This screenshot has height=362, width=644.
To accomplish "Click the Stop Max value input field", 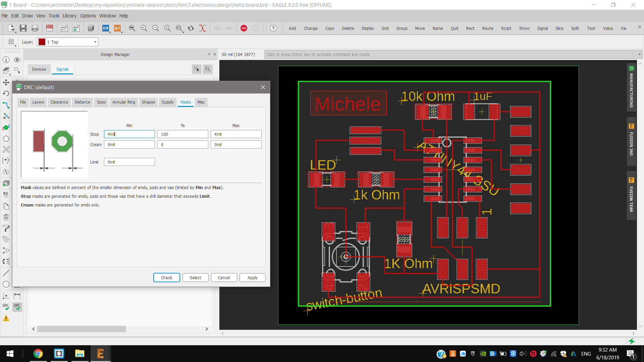I will coord(236,134).
